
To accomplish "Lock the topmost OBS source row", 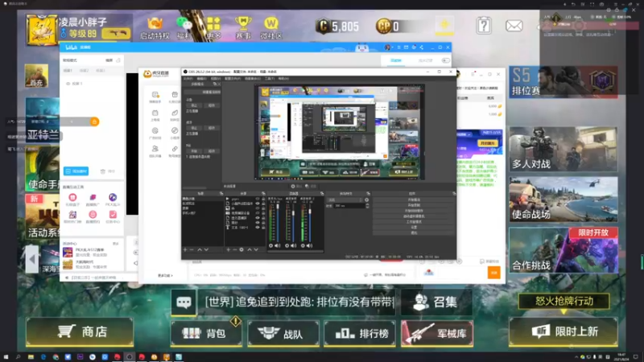I will 263,199.
